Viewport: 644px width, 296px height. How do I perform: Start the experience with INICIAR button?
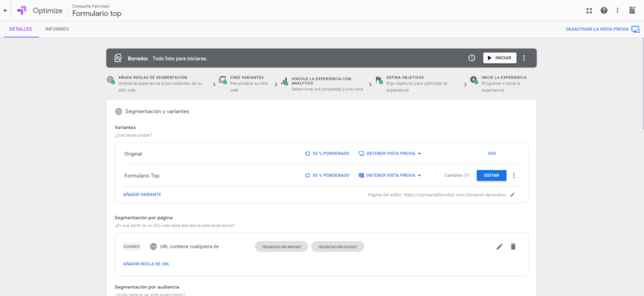pos(499,58)
